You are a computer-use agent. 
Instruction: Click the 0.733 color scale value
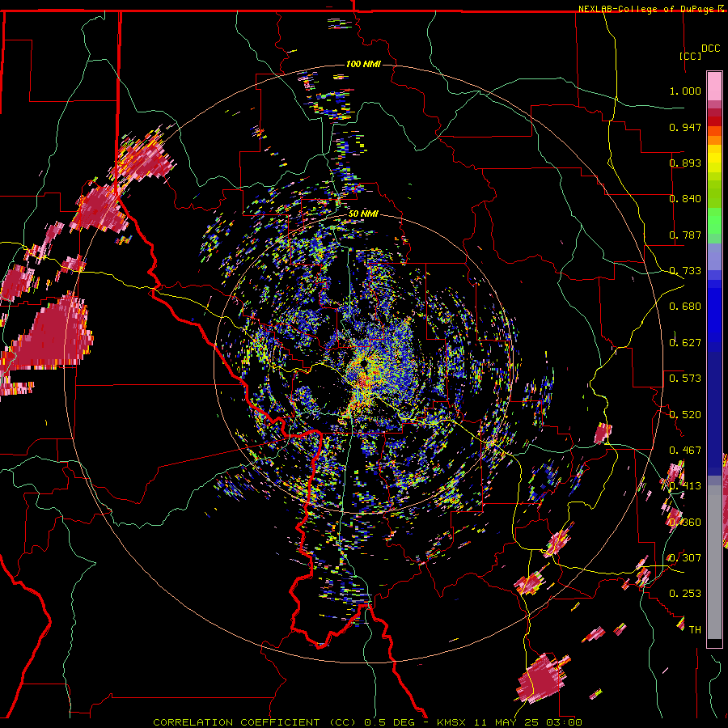685,271
